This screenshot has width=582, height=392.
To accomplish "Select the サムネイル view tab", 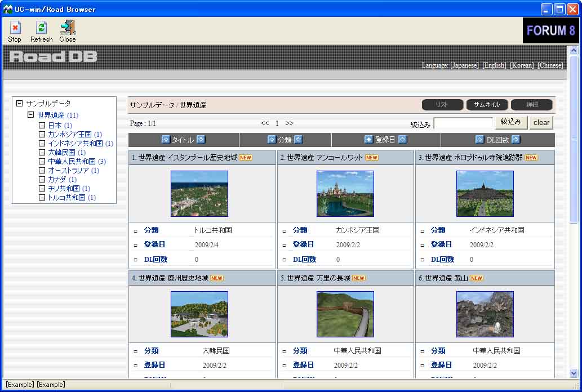I will [x=487, y=105].
